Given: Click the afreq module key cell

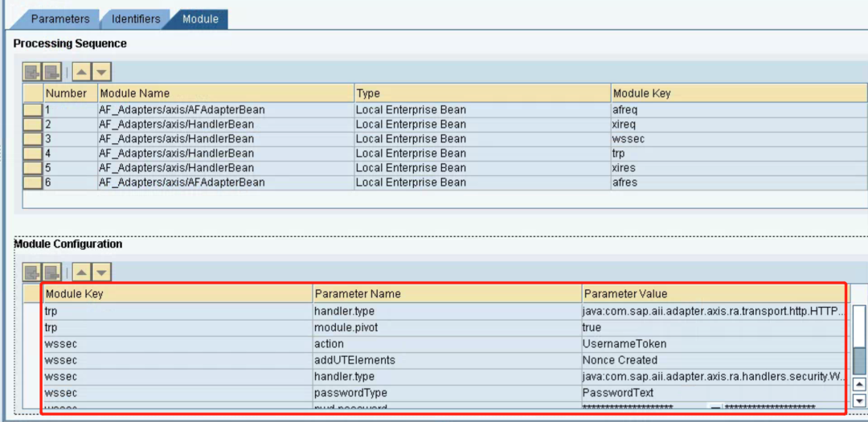Looking at the screenshot, I should click(x=739, y=109).
